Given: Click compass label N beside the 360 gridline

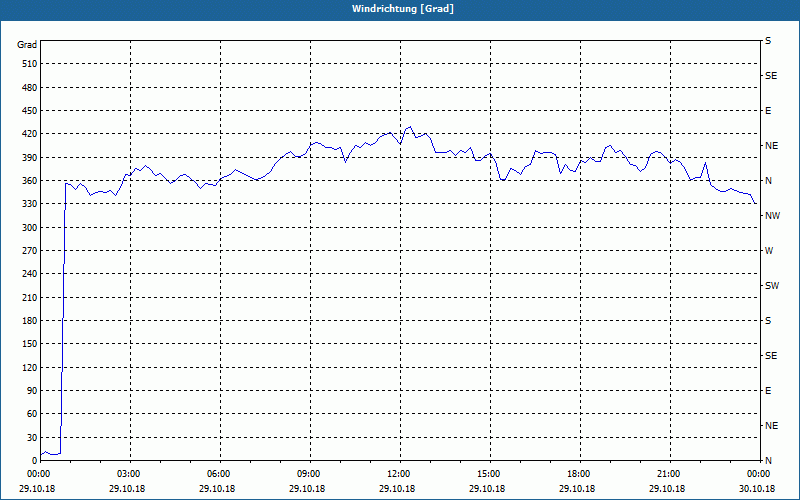Looking at the screenshot, I should point(768,181).
